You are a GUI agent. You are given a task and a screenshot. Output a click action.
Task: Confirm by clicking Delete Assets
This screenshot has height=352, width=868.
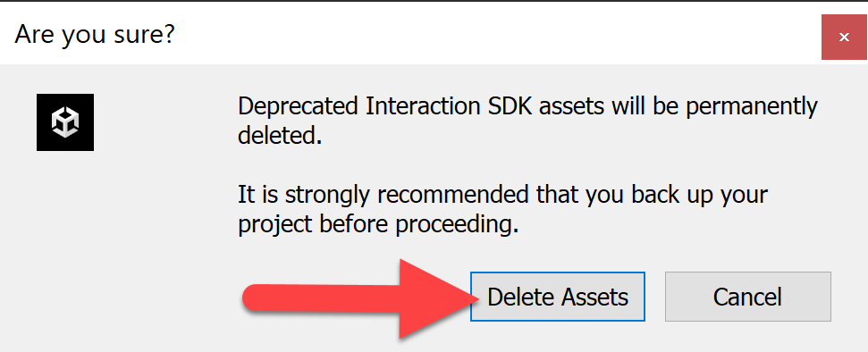558,297
